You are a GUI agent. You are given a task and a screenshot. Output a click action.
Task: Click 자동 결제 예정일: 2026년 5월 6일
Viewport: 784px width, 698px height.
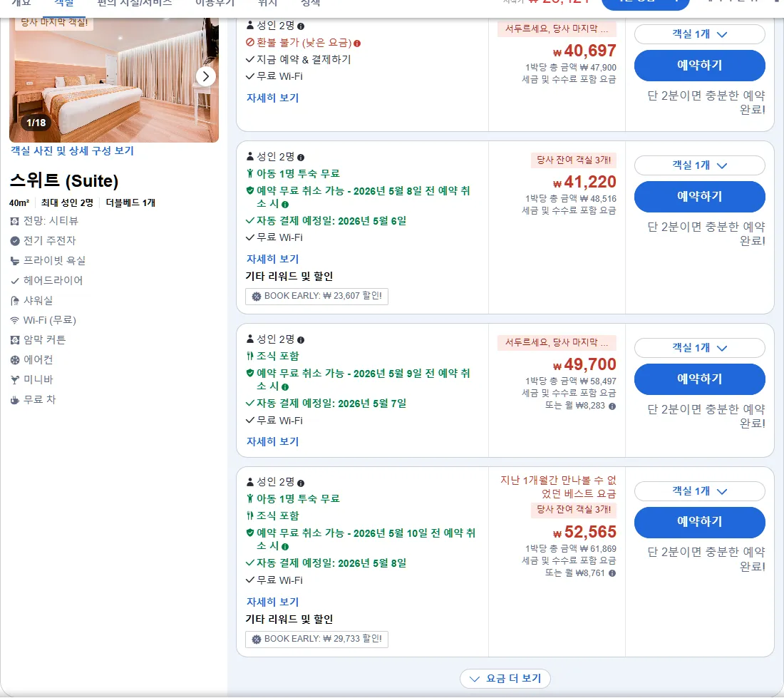pos(331,220)
